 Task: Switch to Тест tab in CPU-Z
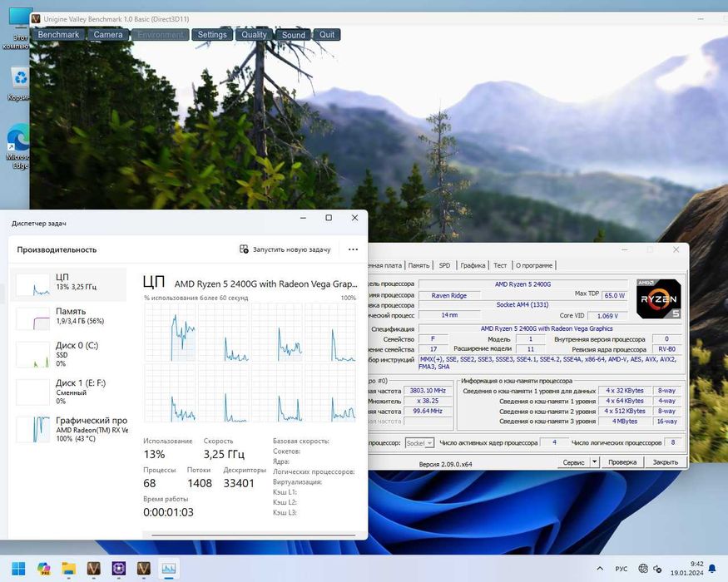pos(500,265)
